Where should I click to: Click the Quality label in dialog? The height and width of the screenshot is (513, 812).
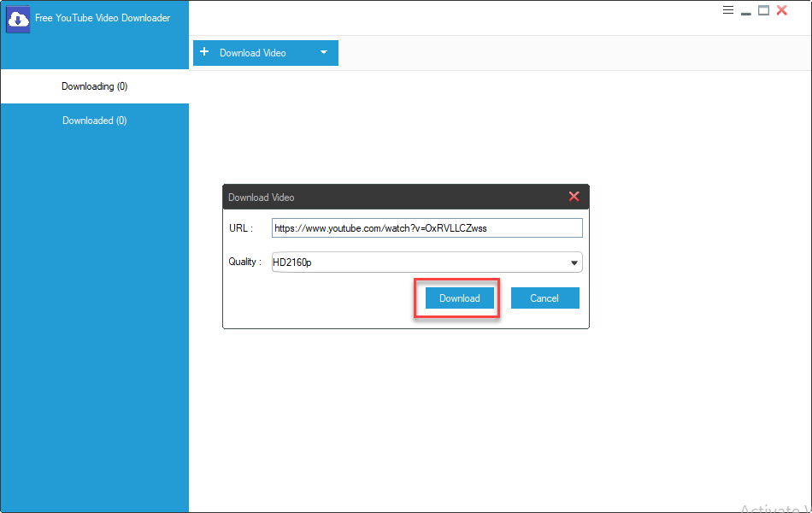244,262
